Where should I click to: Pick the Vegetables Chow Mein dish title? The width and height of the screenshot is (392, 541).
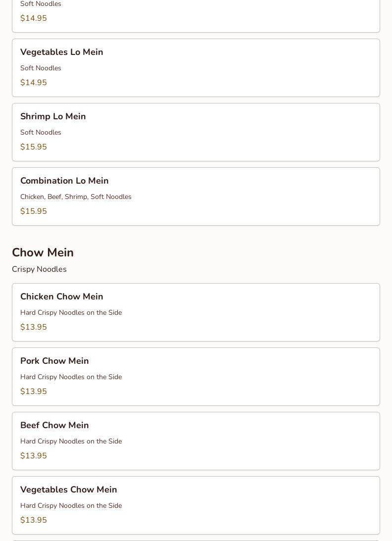[69, 490]
